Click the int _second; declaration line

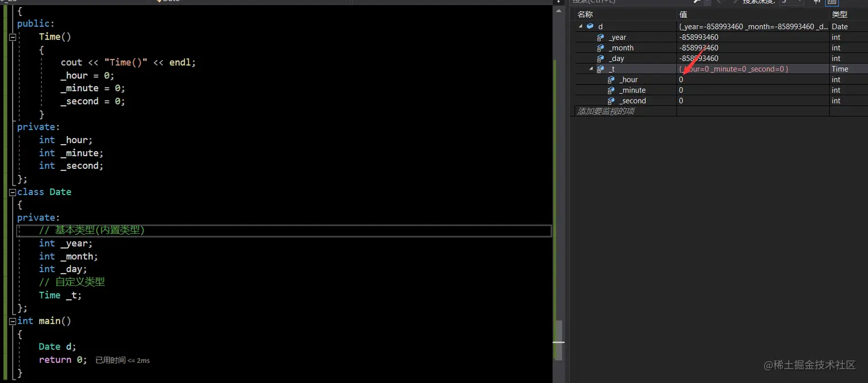pyautogui.click(x=71, y=166)
